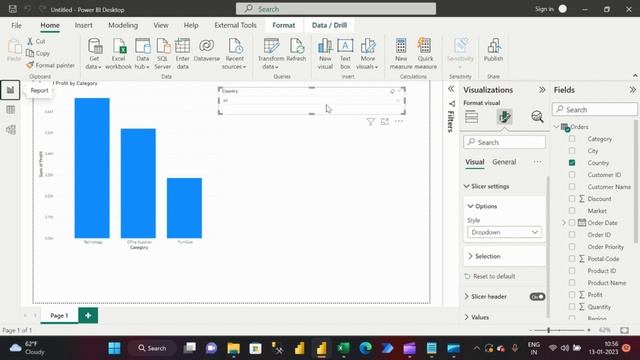Switch to Report view in sidebar
Screen dimensions: 640x360
(x=10, y=90)
